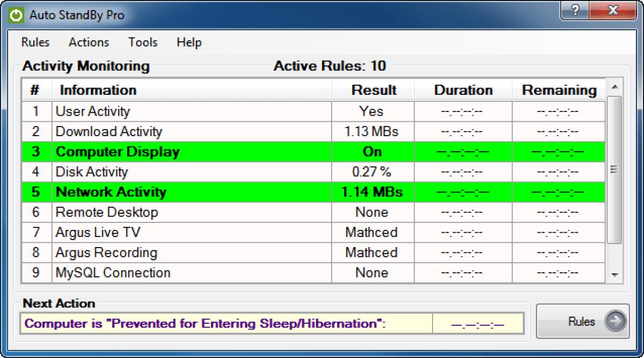Click the help question mark button

pyautogui.click(x=576, y=11)
